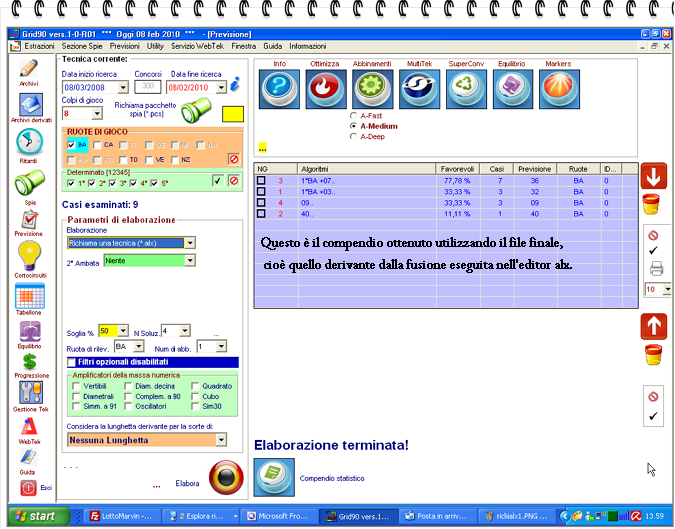Viewport: 675px width, 529px height.
Task: Open the Archivi sidebar icon
Action: coord(28,70)
